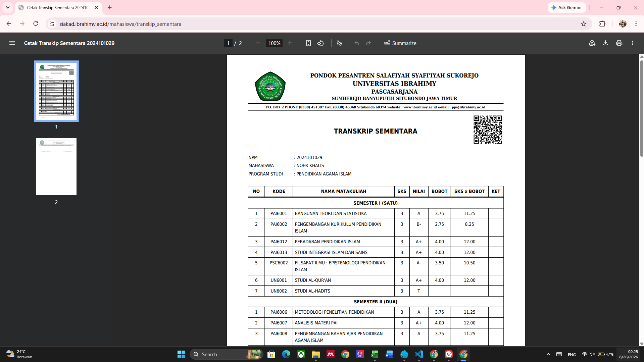Go back to previous page

9,24
